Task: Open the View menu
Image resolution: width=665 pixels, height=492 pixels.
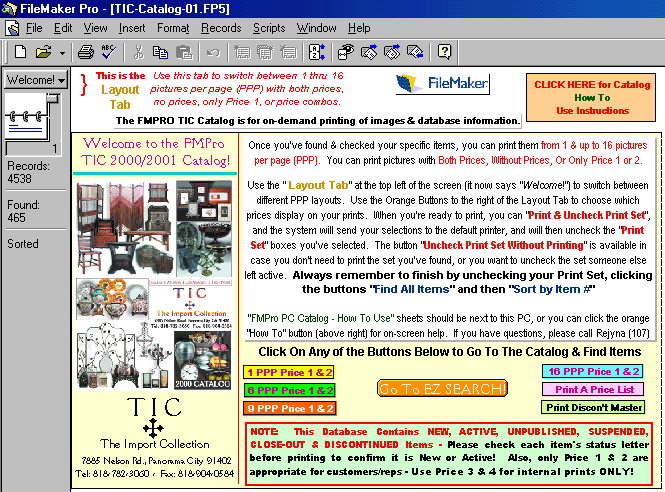Action: point(95,28)
